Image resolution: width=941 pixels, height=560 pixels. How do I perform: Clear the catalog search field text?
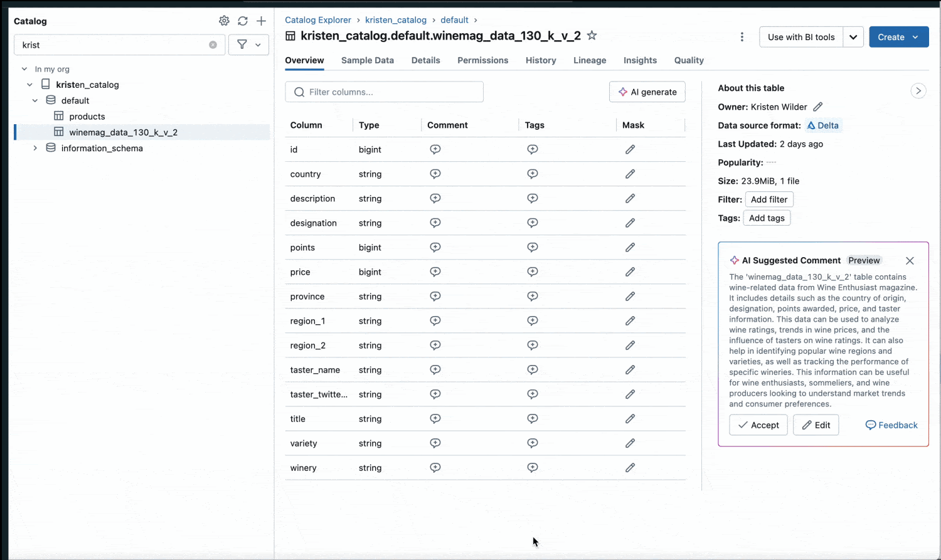[x=213, y=45]
